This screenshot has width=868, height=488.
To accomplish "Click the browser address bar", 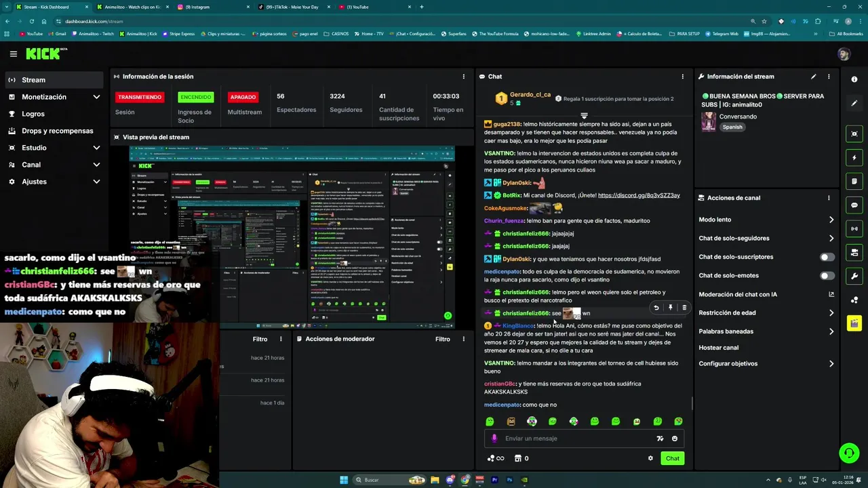I will point(400,21).
